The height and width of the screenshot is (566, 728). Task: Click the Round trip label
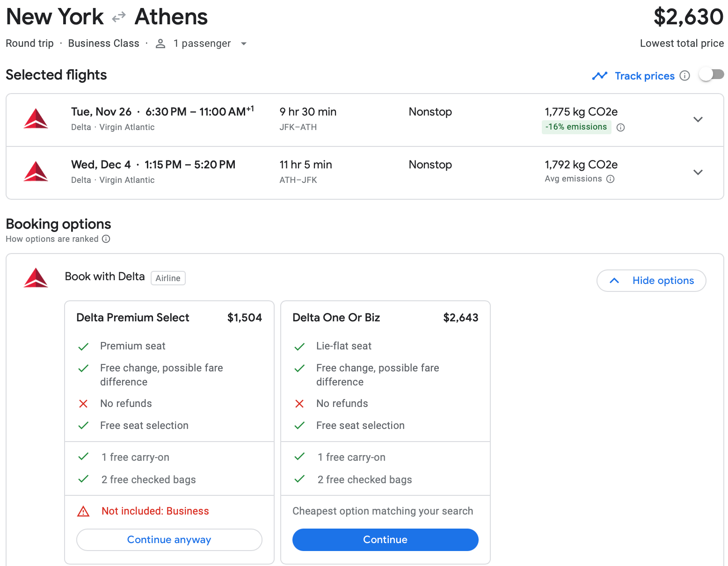pyautogui.click(x=30, y=44)
